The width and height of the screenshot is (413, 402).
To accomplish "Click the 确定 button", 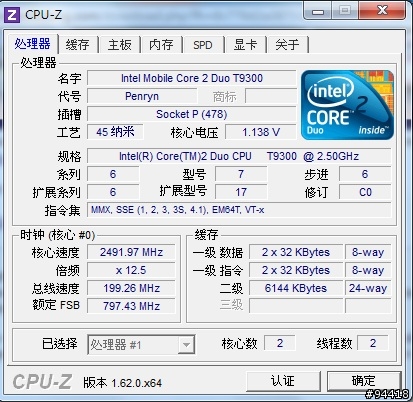I will coord(363,381).
